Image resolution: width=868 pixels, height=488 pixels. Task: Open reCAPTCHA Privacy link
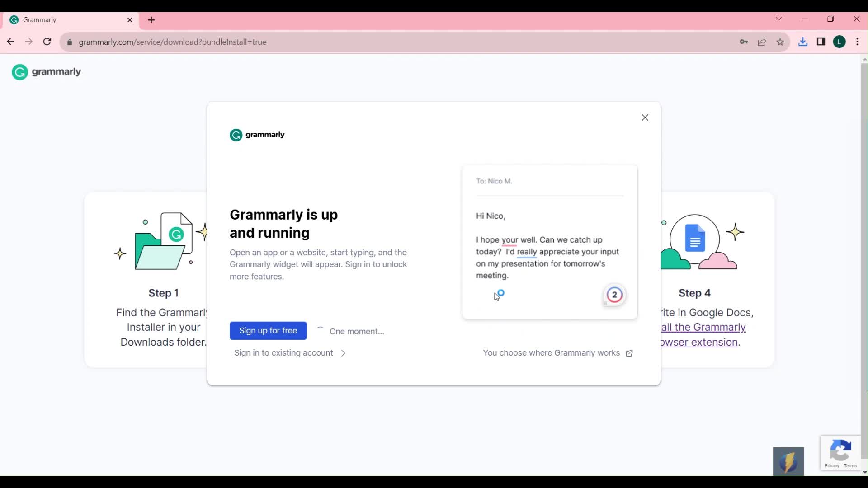coord(832,466)
